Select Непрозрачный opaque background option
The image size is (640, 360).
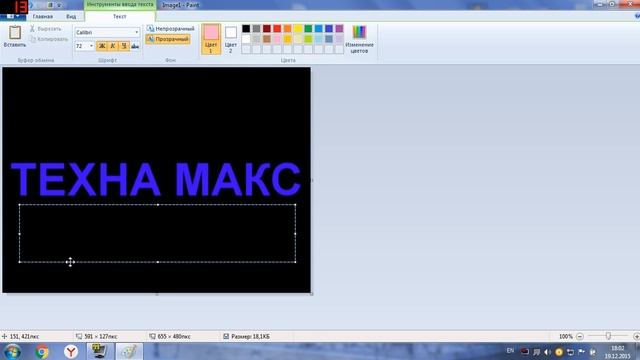(171, 29)
